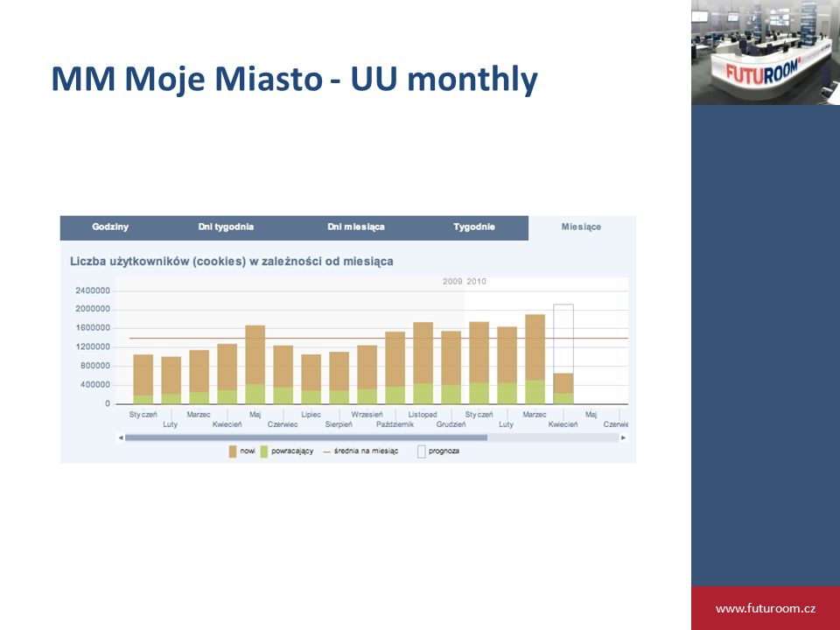Click the www.futuroom.cz link
Image resolution: width=840 pixels, height=630 pixels.
pos(766,609)
